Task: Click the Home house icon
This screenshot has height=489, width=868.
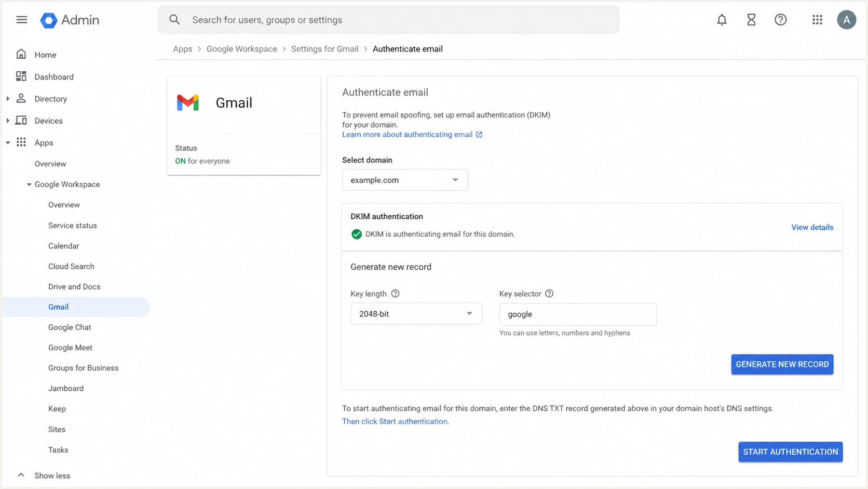Action: click(x=21, y=54)
